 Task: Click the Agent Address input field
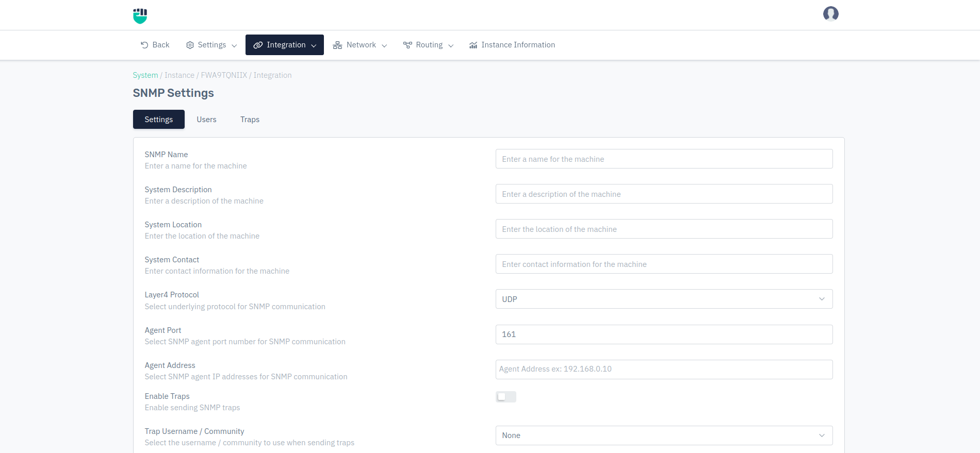[664, 370]
